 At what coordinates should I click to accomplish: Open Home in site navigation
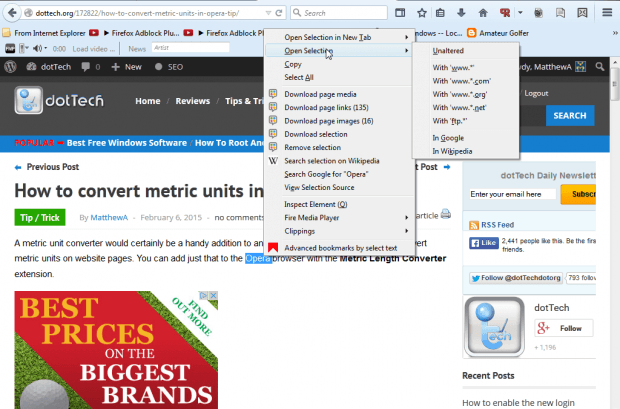tap(147, 101)
